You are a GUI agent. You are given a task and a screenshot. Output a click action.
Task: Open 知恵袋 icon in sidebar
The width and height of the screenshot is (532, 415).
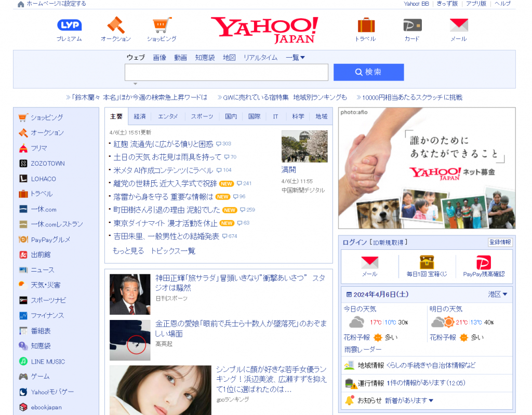coord(23,346)
